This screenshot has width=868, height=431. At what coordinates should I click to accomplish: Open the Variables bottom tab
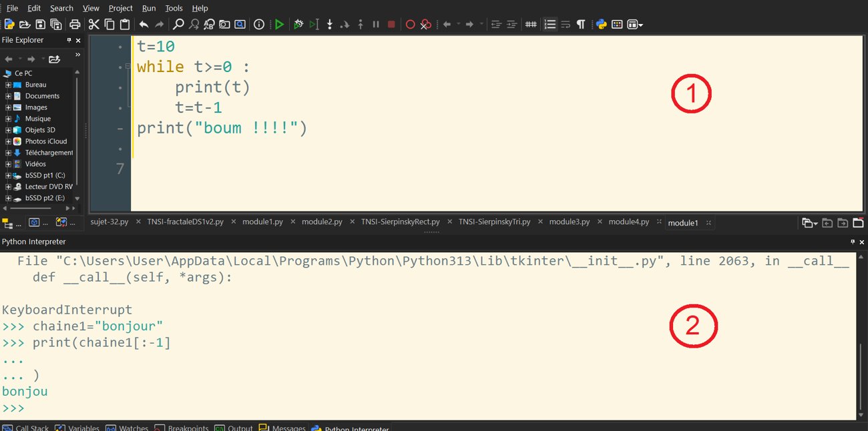(77, 428)
